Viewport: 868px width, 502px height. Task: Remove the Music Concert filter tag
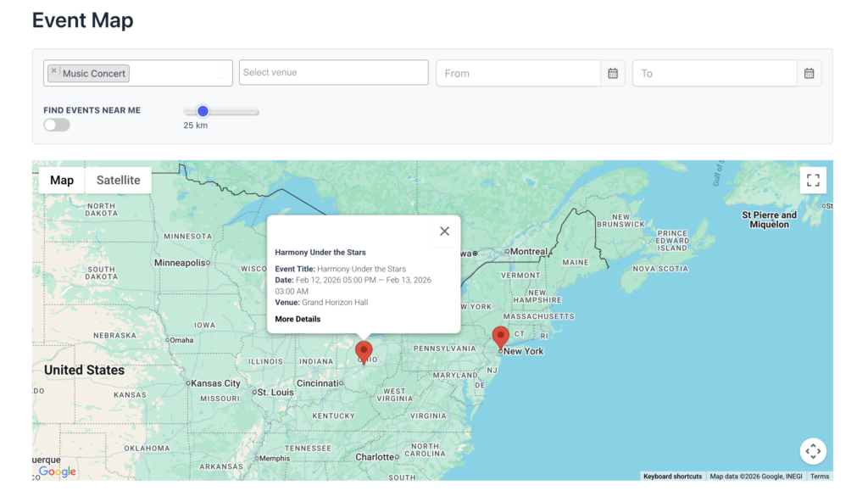pyautogui.click(x=54, y=72)
